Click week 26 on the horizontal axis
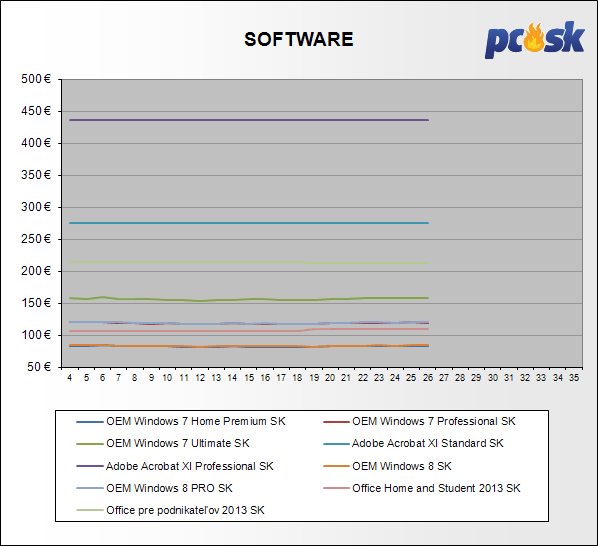 click(428, 378)
